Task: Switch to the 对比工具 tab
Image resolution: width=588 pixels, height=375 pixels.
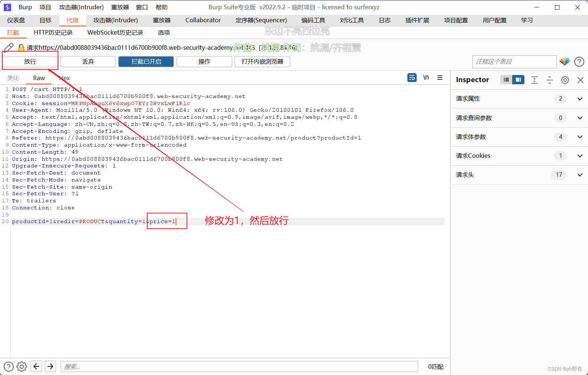Action: tap(352, 20)
